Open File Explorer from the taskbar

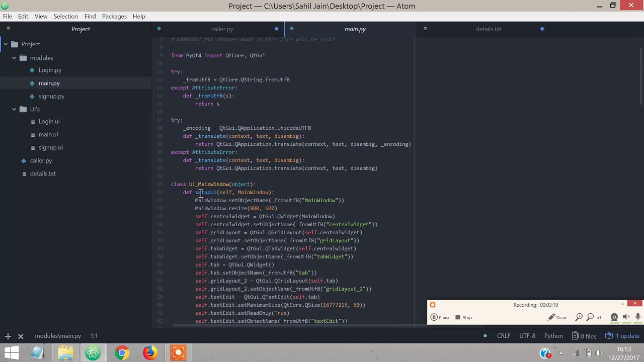pyautogui.click(x=65, y=353)
